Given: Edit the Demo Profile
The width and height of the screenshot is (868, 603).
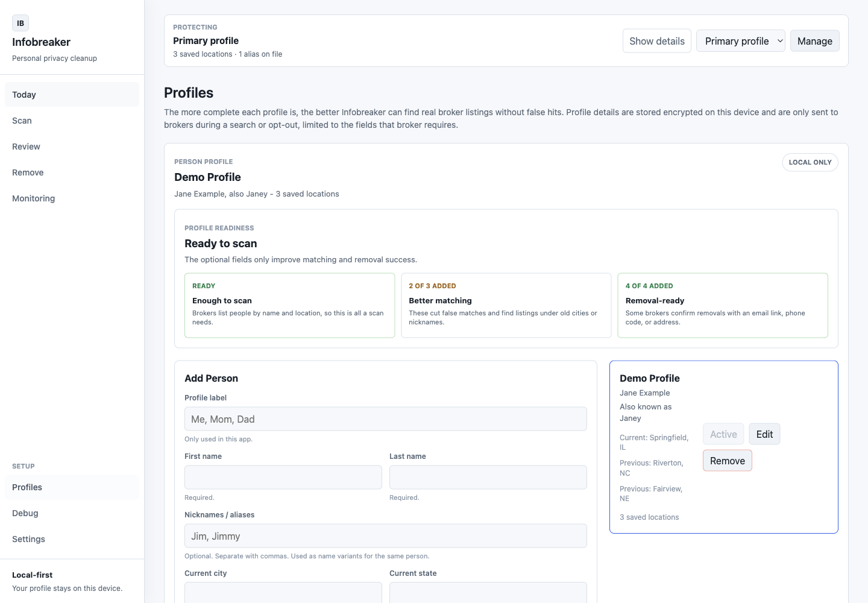Looking at the screenshot, I should (765, 434).
